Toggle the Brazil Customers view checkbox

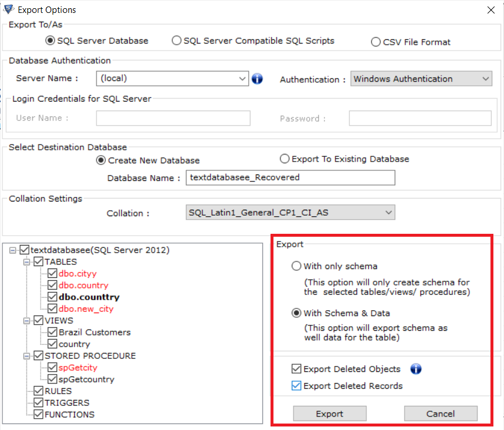[52, 332]
